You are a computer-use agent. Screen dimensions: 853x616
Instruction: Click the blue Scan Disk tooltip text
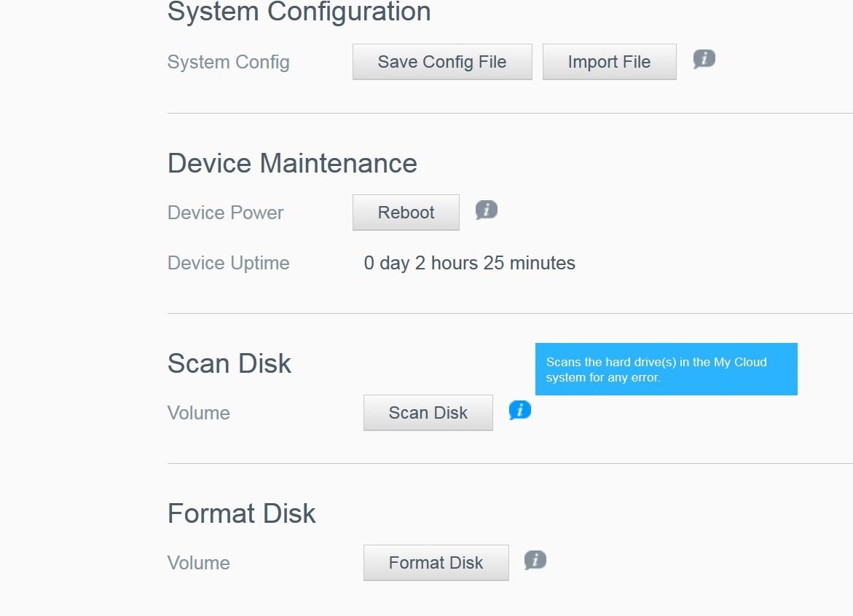click(x=666, y=369)
